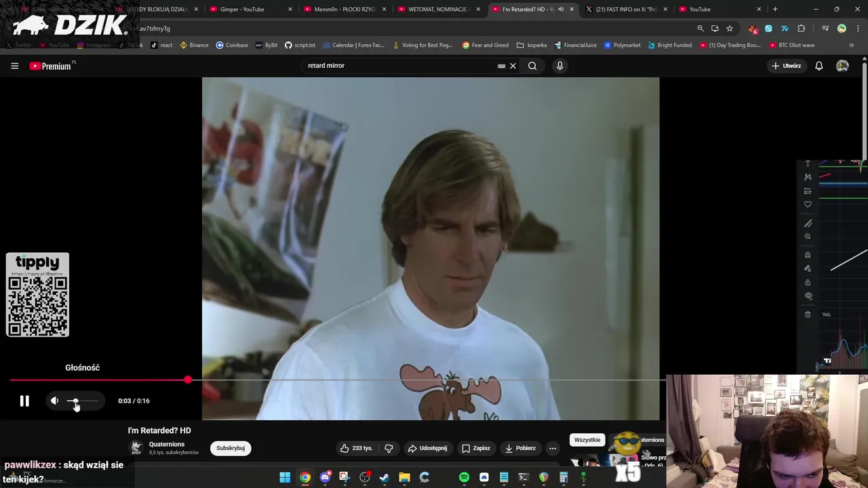Open Quaternions channel avatar
This screenshot has height=488, width=868.
pyautogui.click(x=136, y=448)
